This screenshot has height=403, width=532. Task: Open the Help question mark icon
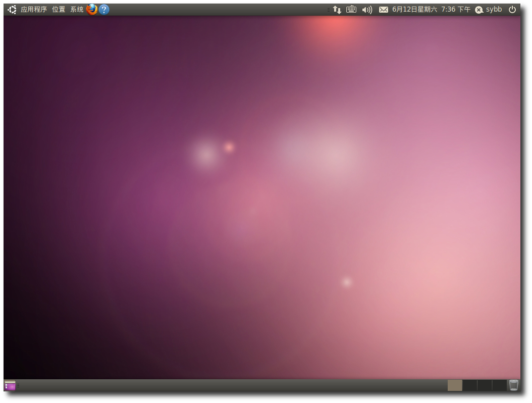(x=104, y=10)
